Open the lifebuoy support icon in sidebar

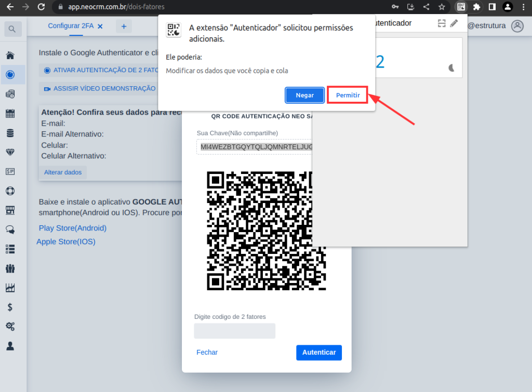pos(10,191)
